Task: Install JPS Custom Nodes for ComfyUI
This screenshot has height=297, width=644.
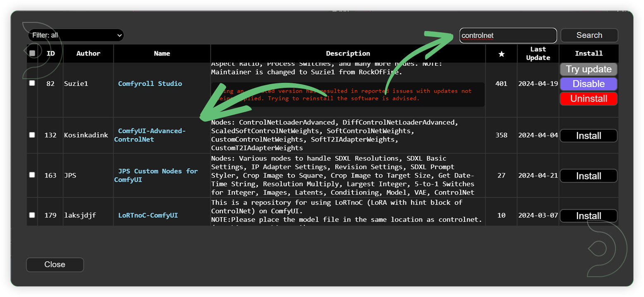Action: pyautogui.click(x=589, y=176)
